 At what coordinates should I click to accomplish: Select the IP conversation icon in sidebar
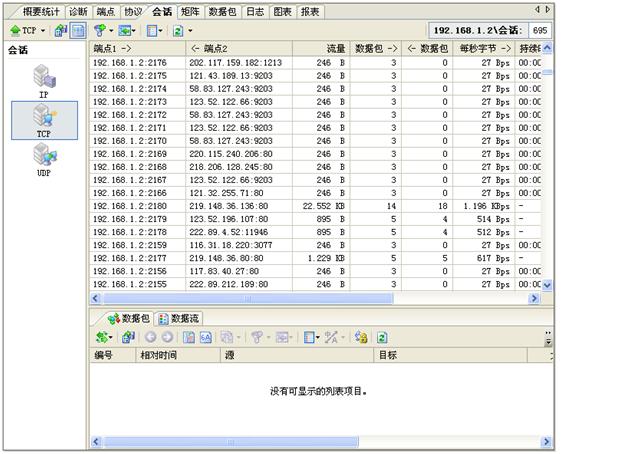tap(43, 78)
